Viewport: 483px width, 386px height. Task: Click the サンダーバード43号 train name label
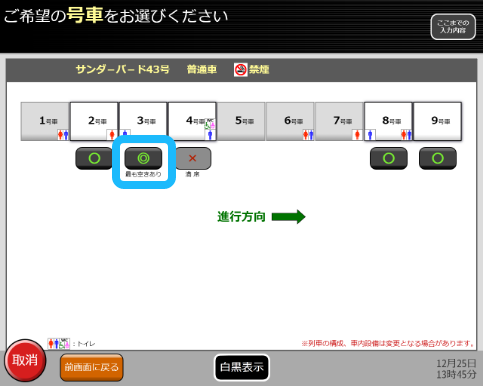click(123, 70)
